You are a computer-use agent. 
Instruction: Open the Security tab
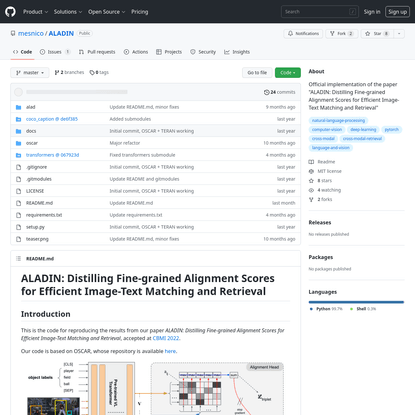(203, 52)
